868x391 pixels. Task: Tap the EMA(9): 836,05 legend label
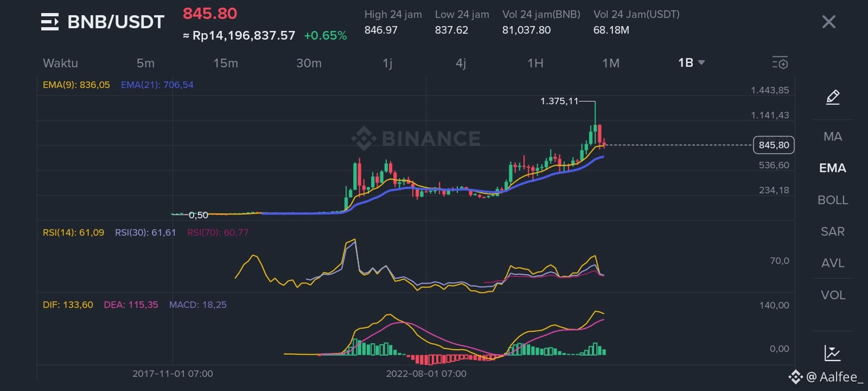(76, 85)
